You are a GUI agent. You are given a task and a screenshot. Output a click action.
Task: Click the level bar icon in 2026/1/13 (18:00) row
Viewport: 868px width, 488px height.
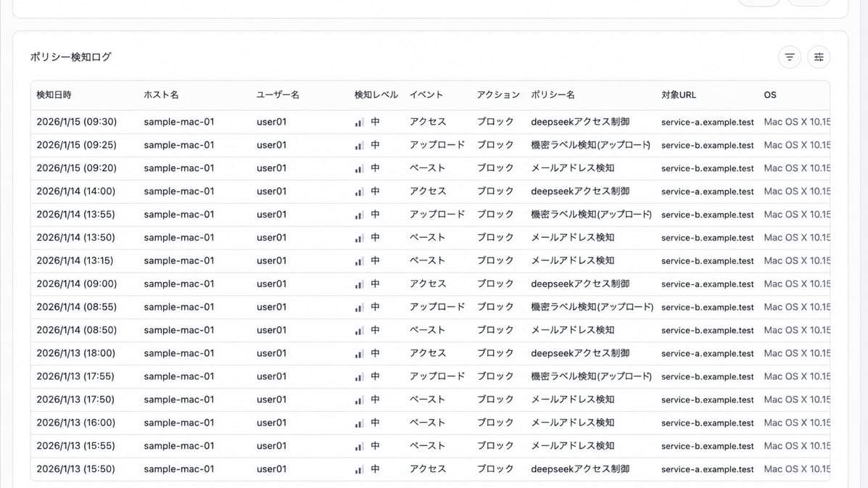click(359, 354)
